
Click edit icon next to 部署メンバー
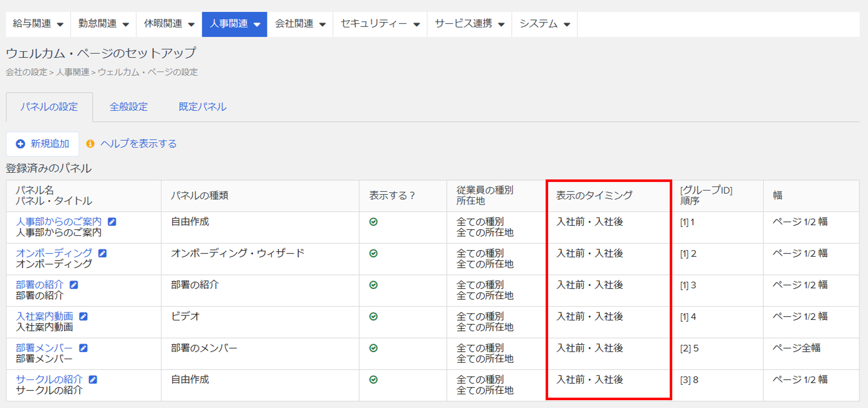coord(83,348)
